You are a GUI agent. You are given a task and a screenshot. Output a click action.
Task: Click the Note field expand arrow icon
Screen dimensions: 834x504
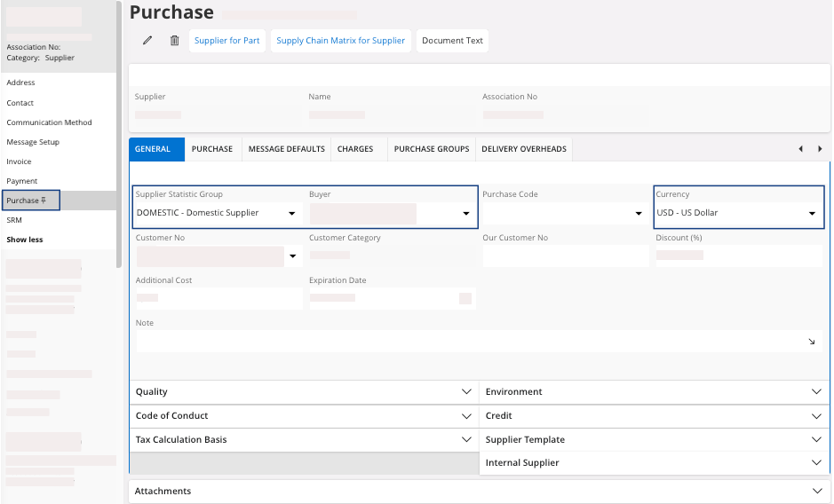812,342
